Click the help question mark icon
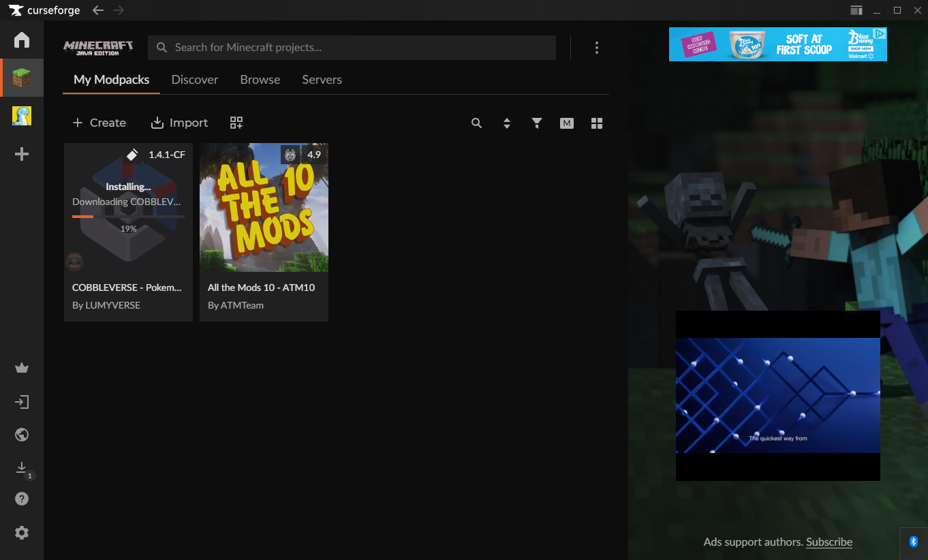Screen dimensions: 928x560 click(x=22, y=499)
